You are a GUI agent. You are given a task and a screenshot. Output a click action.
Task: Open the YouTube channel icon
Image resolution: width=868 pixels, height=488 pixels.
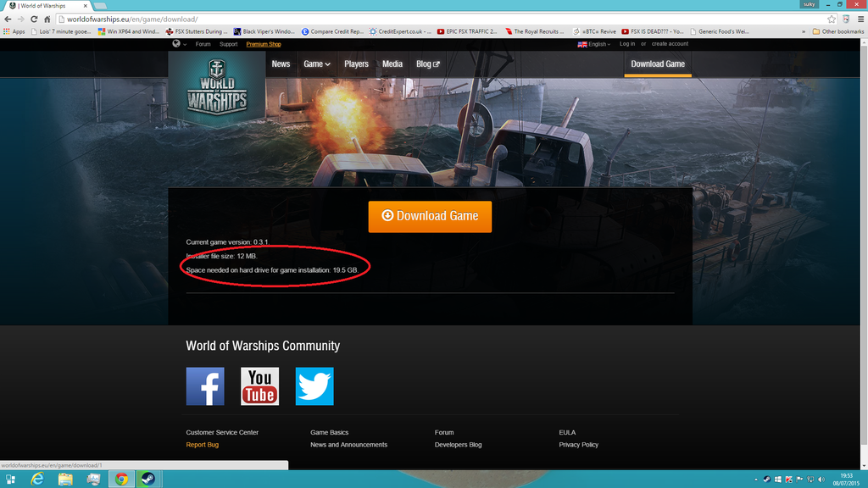259,386
